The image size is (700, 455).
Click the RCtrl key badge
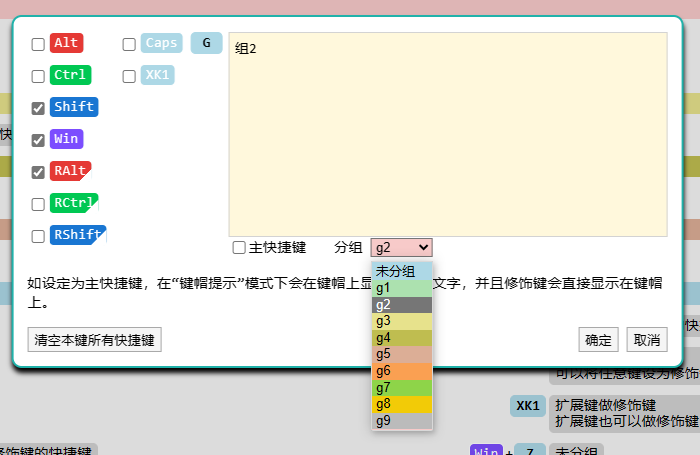click(73, 203)
